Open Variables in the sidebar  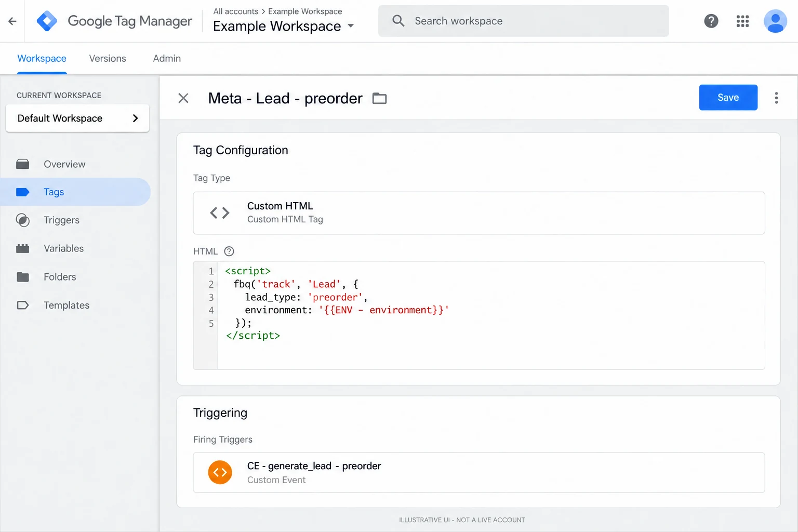pos(75,248)
